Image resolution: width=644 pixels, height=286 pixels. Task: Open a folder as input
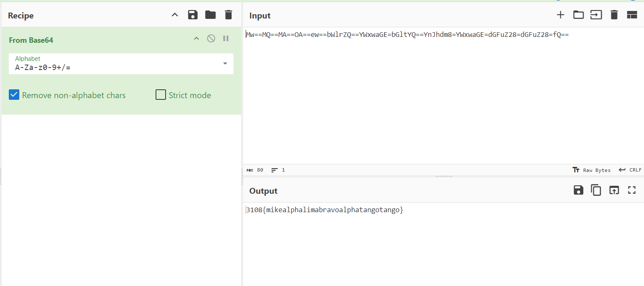coord(579,15)
